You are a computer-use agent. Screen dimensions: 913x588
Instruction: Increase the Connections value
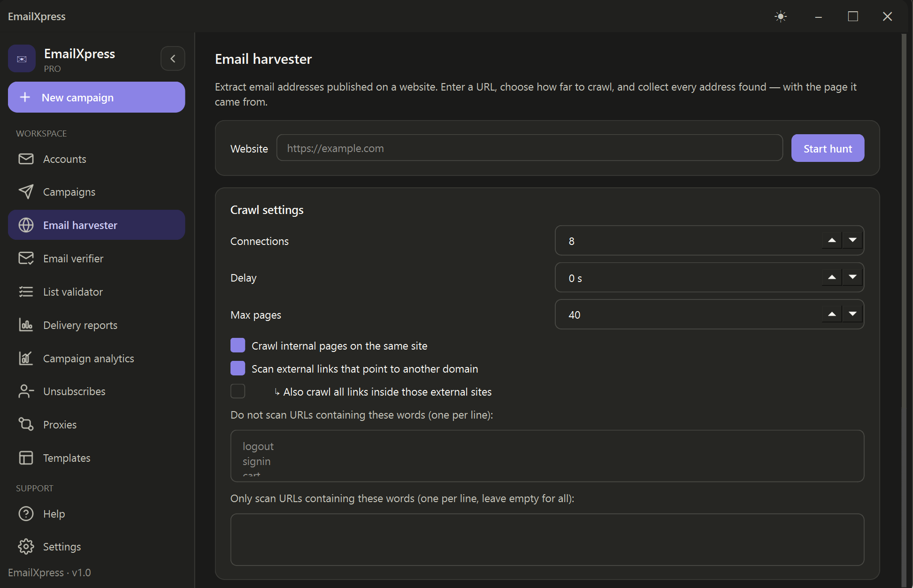(832, 240)
